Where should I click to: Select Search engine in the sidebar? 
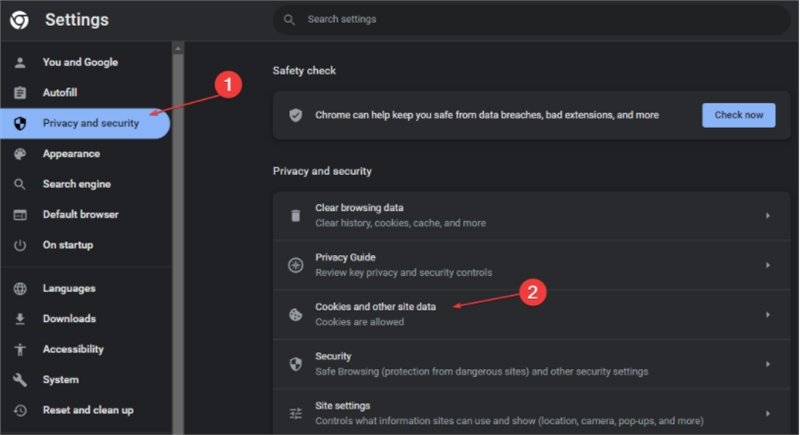tap(76, 184)
